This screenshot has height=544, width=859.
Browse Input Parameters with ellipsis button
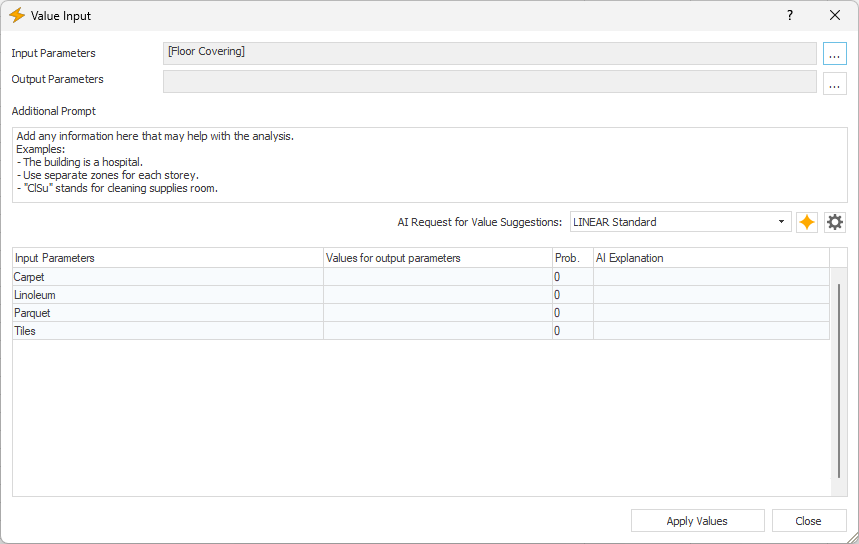coord(834,54)
